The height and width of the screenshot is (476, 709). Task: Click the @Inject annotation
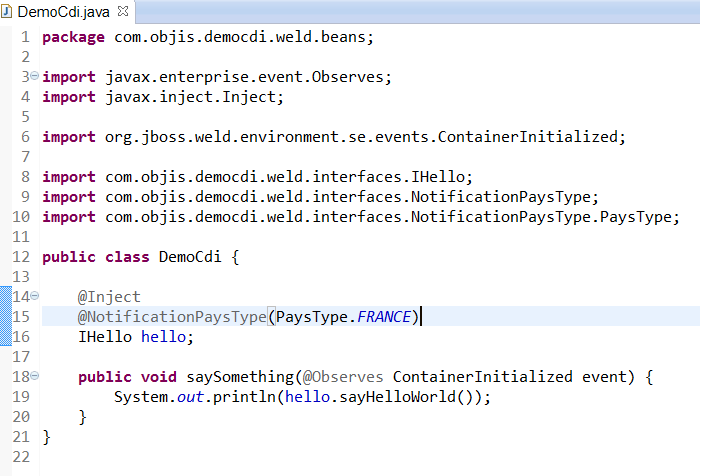pyautogui.click(x=110, y=297)
